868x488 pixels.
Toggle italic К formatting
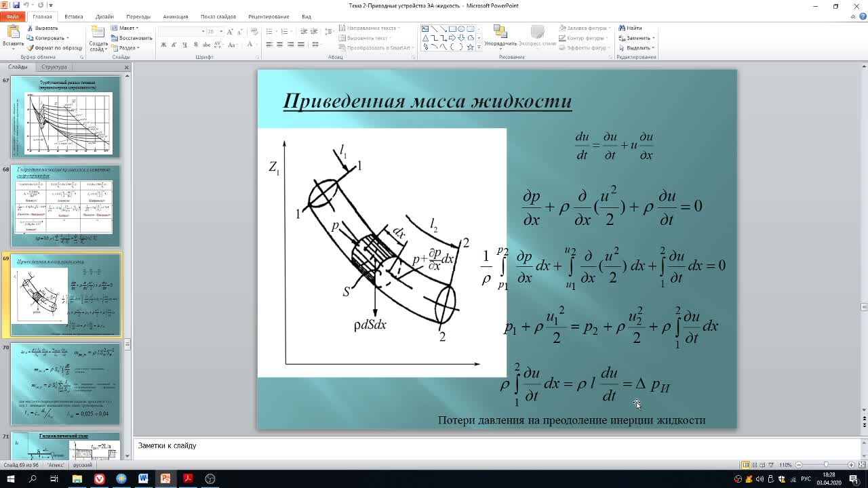point(174,44)
